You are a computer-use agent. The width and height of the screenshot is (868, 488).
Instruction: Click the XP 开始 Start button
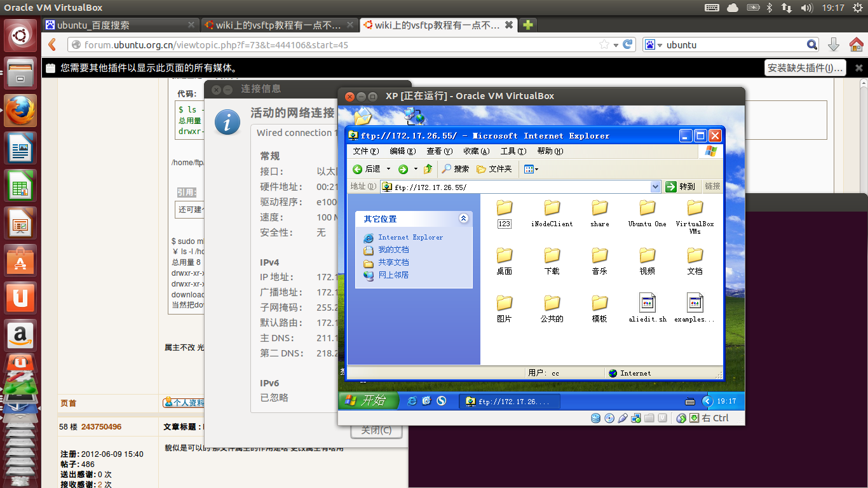point(368,400)
